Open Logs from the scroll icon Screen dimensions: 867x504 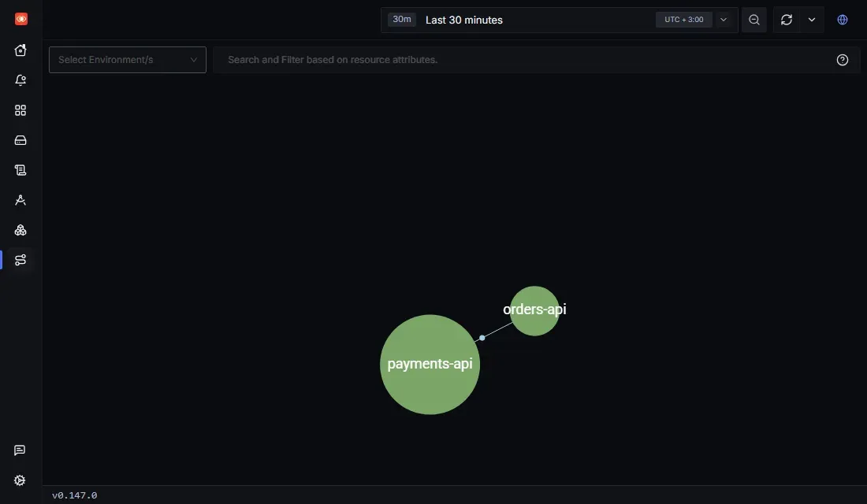pos(20,170)
